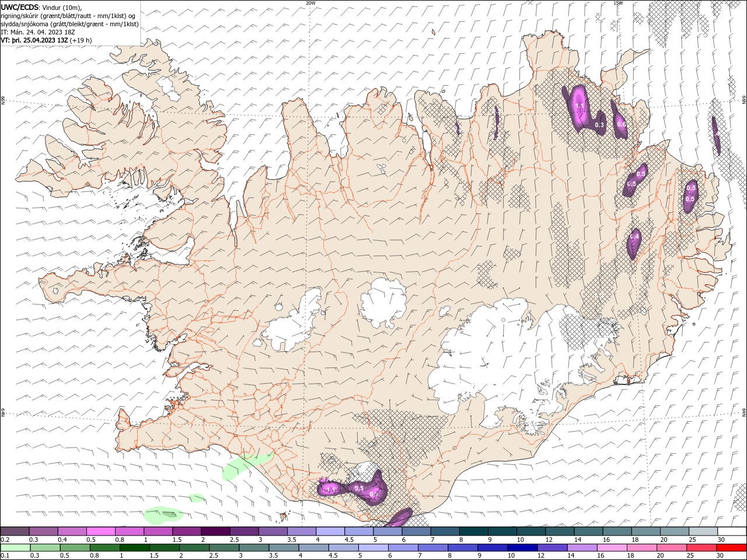Click the 20W longitude label
The image size is (747, 560).
tap(310, 3)
